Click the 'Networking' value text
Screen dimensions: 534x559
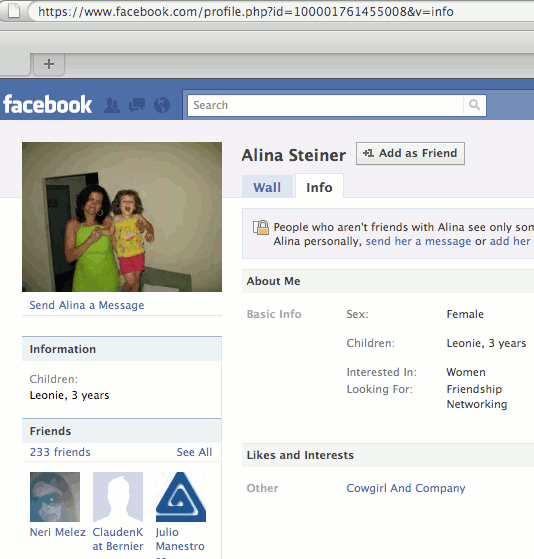pyautogui.click(x=477, y=404)
